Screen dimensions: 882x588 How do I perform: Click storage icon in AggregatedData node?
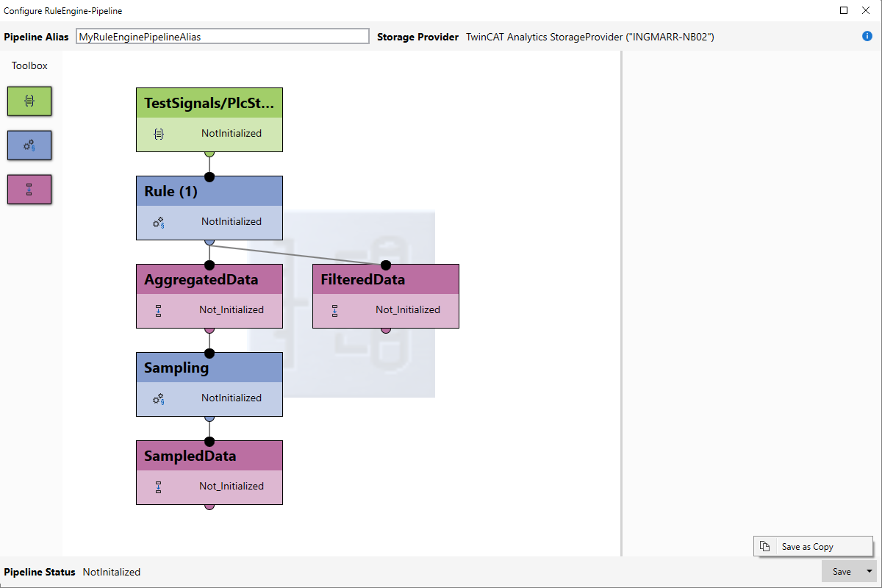pyautogui.click(x=158, y=310)
